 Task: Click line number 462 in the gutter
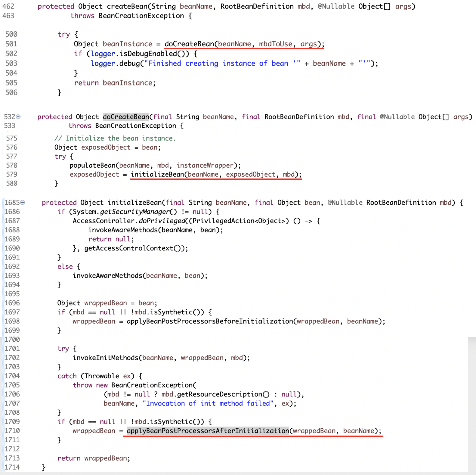[8, 6]
